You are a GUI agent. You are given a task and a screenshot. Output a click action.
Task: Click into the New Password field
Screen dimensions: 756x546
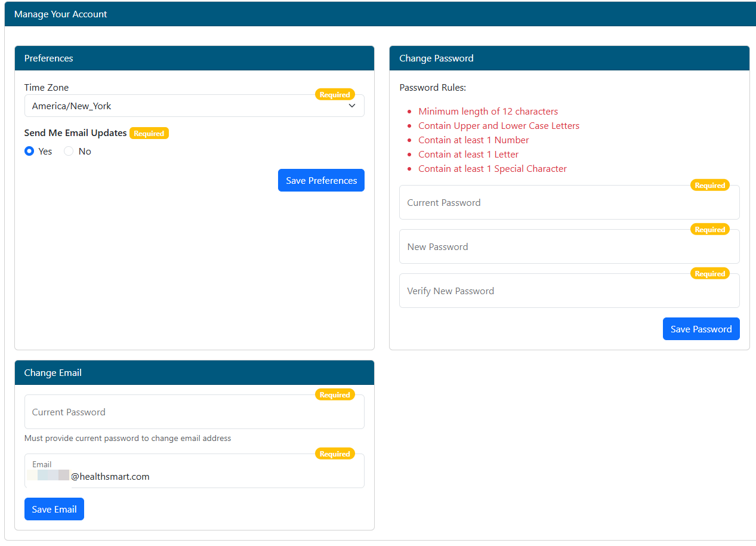click(x=569, y=247)
